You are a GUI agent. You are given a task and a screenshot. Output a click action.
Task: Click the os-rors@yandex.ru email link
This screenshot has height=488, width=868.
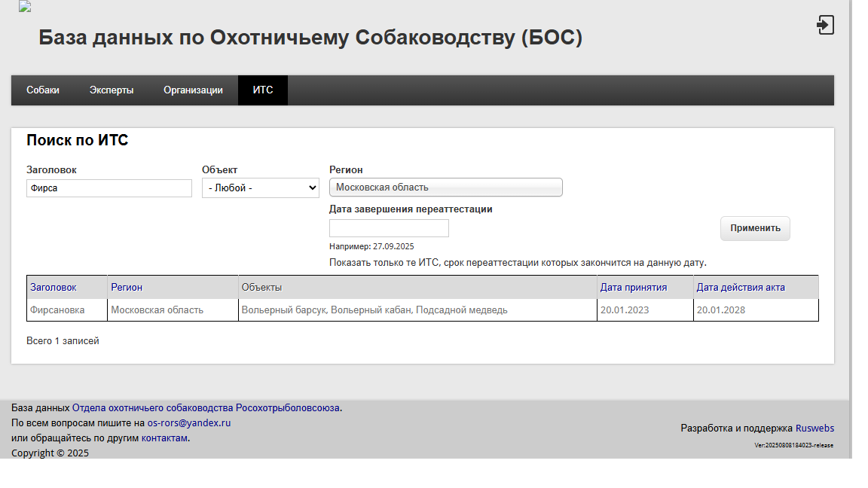click(188, 423)
